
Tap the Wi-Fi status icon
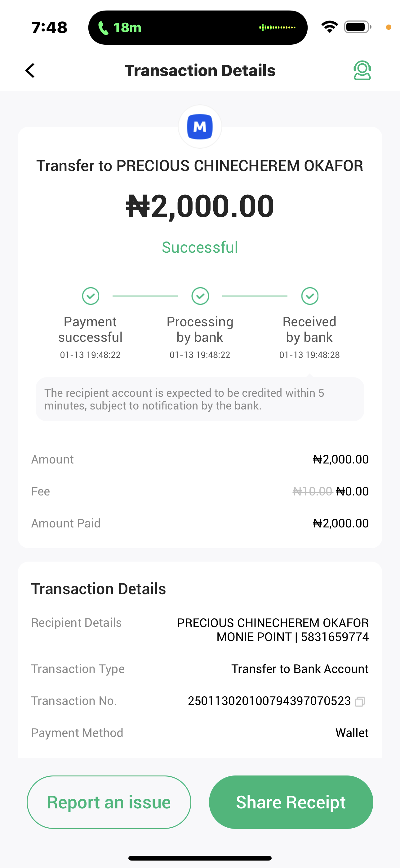(330, 27)
